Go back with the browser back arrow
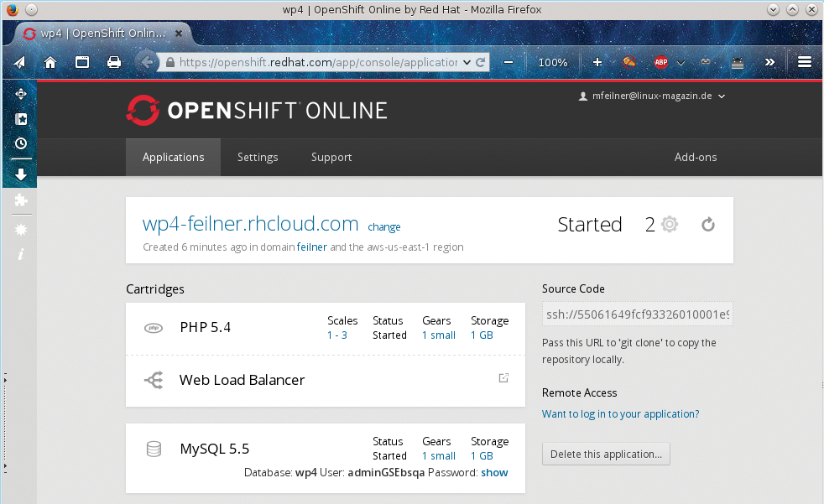 (146, 62)
